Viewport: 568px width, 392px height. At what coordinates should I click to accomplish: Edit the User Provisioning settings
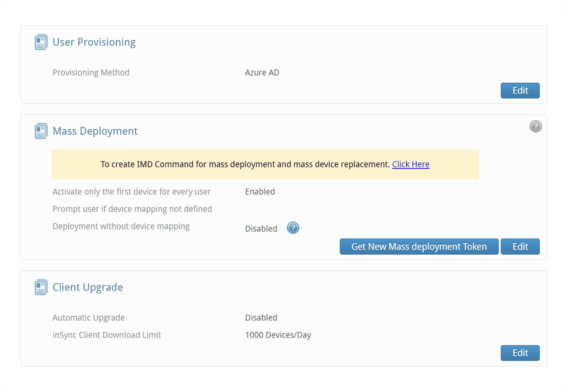pos(520,90)
